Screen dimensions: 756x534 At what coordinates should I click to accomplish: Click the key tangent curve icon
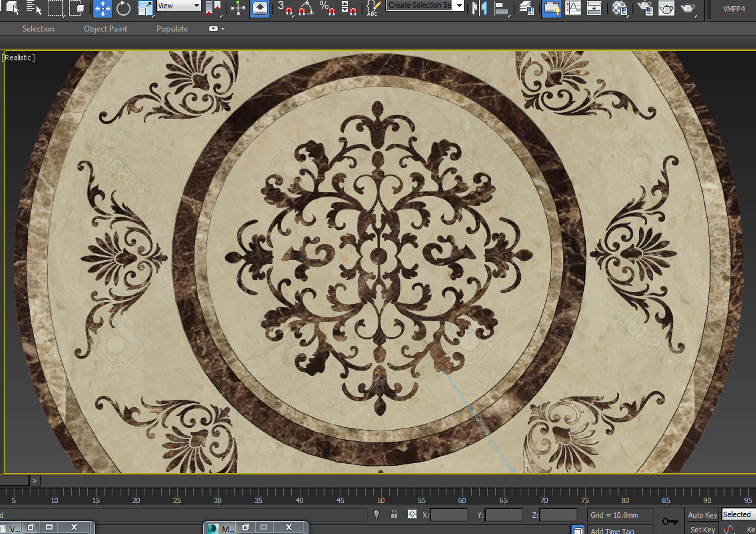[x=729, y=529]
